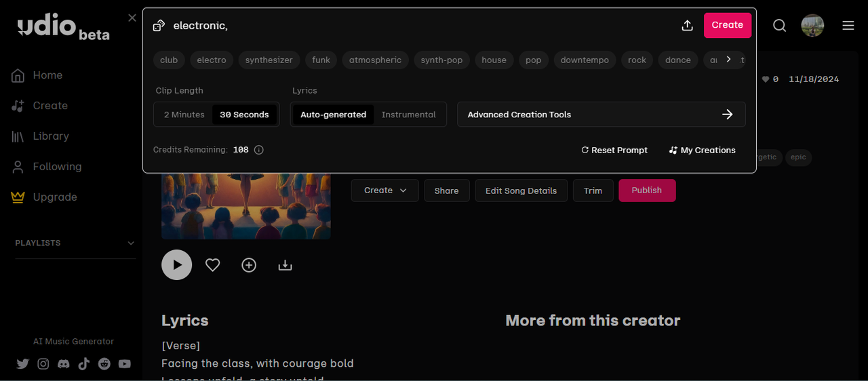Click the 'More from this creator' heading
This screenshot has width=868, height=381.
click(x=593, y=321)
